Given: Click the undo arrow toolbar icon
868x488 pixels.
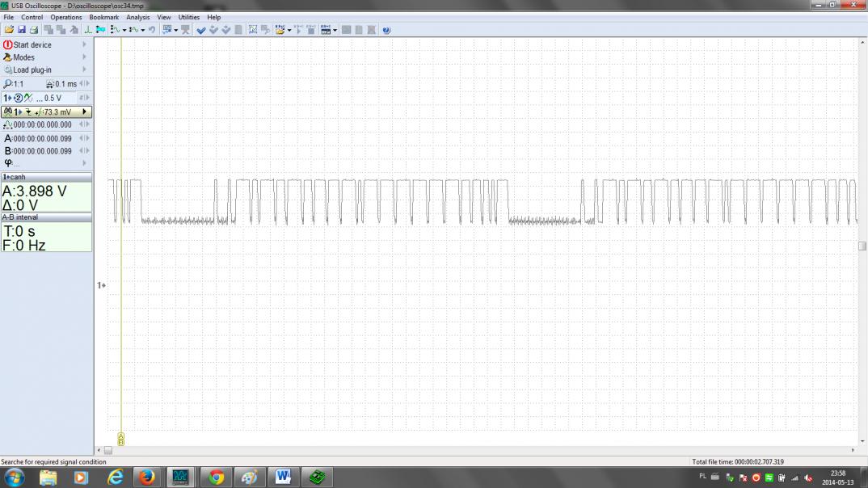Looking at the screenshot, I should [152, 30].
